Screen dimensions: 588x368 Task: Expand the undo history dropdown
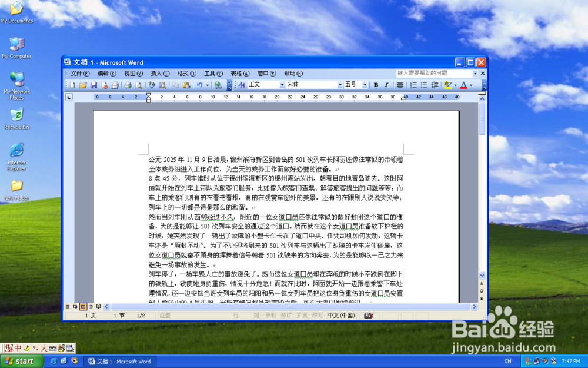click(207, 85)
